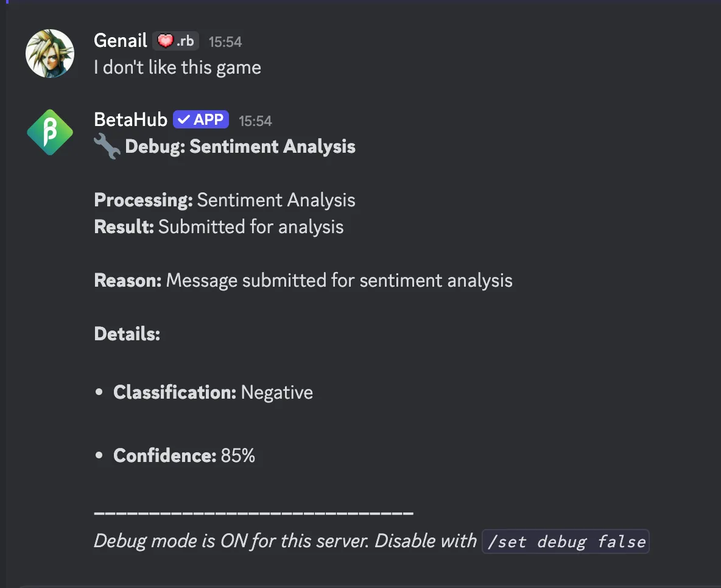
Task: Click the "Confidence: 85%" bullet item
Action: (184, 456)
